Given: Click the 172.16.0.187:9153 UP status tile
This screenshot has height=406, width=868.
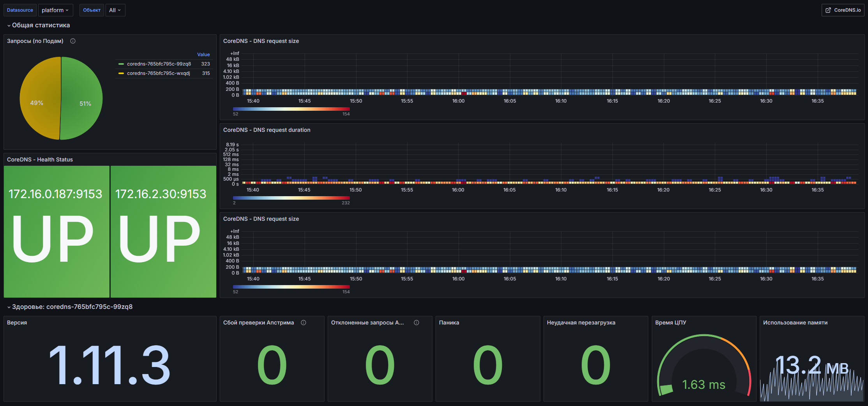Looking at the screenshot, I should pyautogui.click(x=56, y=231).
